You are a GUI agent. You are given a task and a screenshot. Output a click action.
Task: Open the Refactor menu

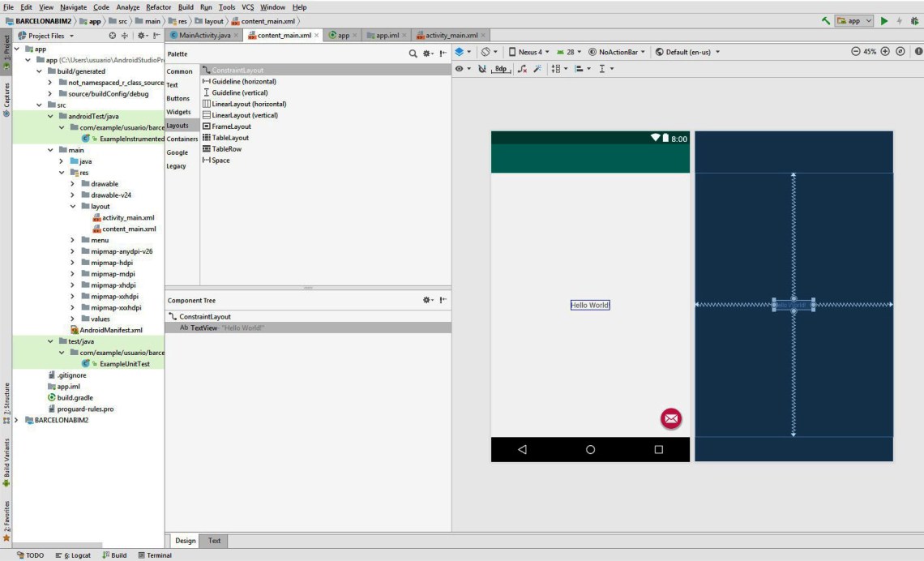pos(159,7)
